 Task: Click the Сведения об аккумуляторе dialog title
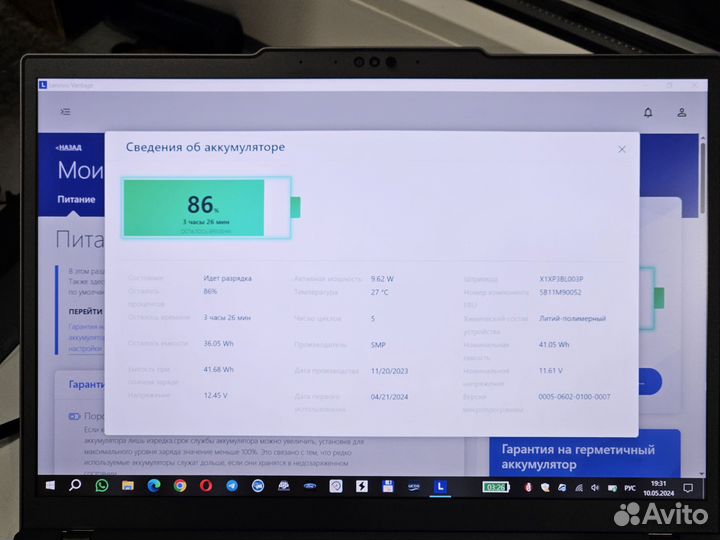205,147
